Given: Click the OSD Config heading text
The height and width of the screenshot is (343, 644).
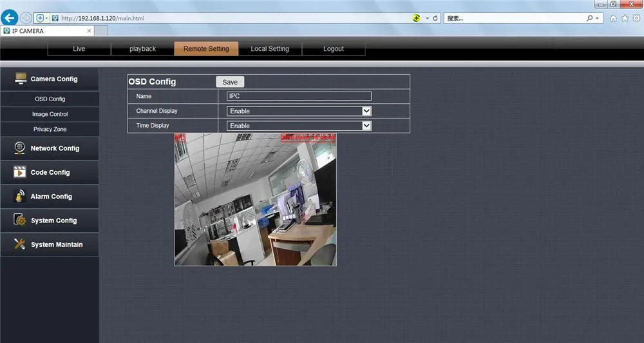Looking at the screenshot, I should click(152, 81).
